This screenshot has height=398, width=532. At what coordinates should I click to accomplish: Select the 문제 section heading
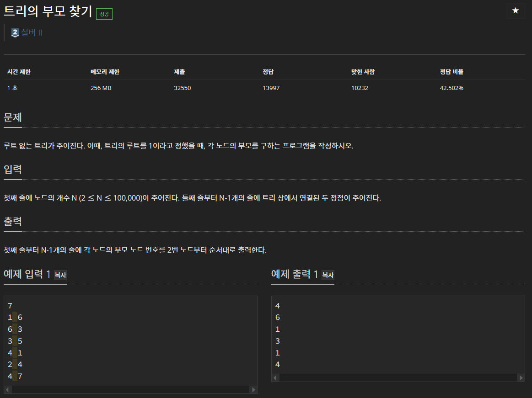pyautogui.click(x=12, y=117)
